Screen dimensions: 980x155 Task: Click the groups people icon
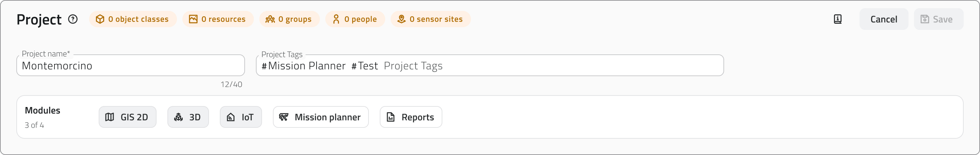click(270, 19)
